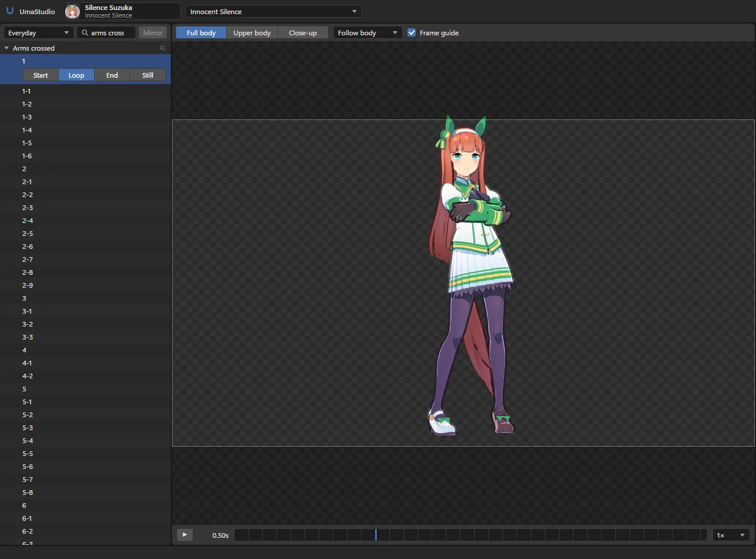Viewport: 756px width, 559px height.
Task: Click the Mirror button
Action: [x=152, y=33]
